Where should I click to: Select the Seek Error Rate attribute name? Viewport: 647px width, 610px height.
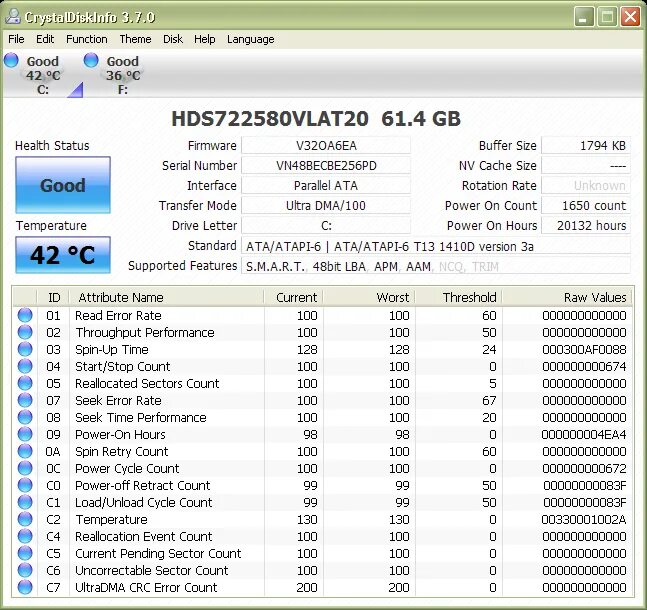[x=118, y=400]
